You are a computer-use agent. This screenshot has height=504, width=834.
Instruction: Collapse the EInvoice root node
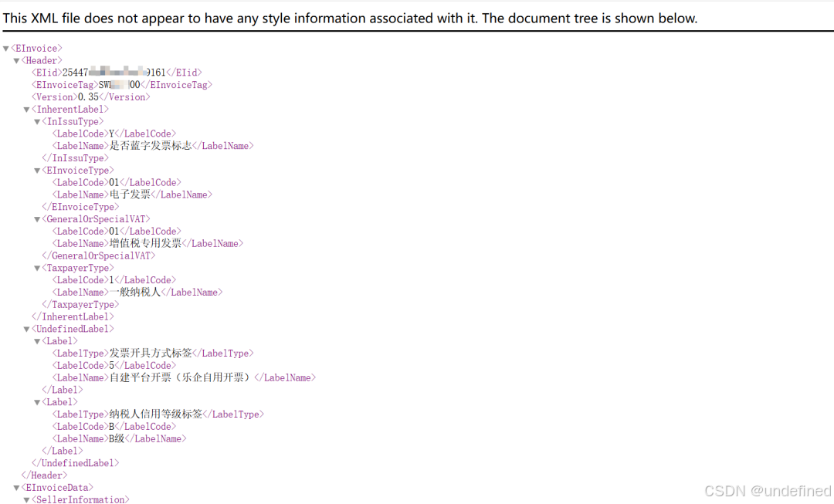pyautogui.click(x=6, y=48)
